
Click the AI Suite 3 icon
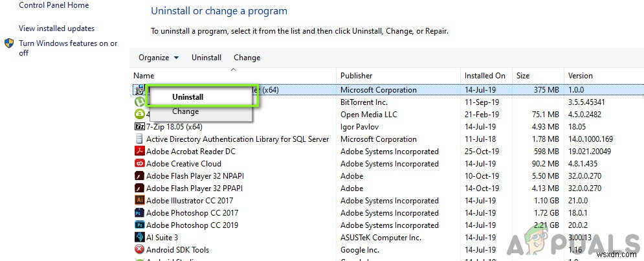pyautogui.click(x=139, y=238)
